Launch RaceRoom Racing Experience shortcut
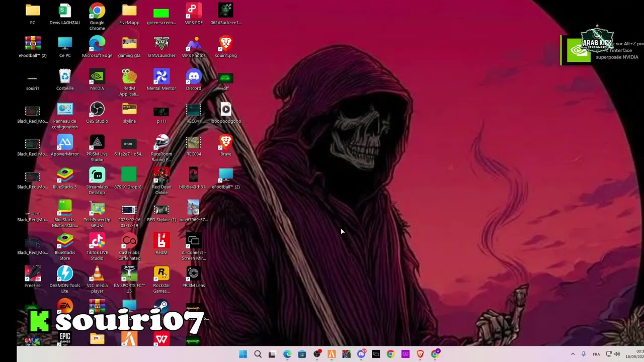 tap(162, 149)
